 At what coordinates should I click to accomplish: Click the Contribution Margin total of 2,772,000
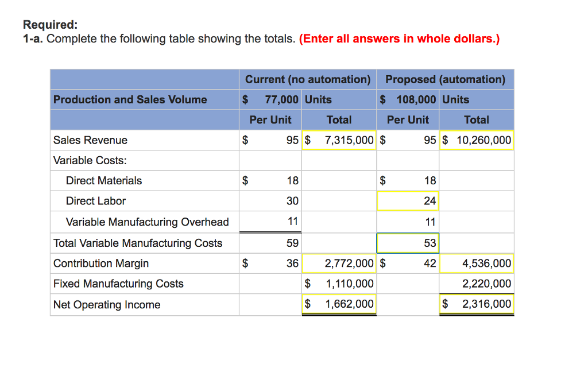tap(339, 263)
